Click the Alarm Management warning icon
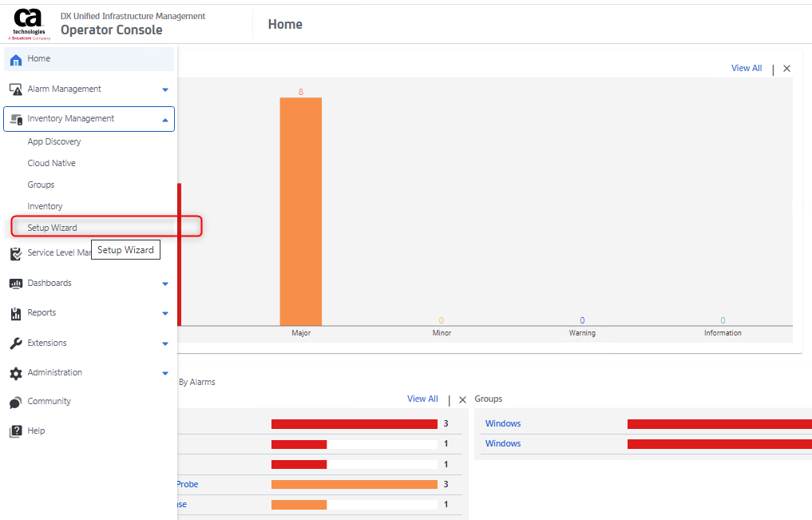Screen dimensions: 812x520 click(x=15, y=89)
